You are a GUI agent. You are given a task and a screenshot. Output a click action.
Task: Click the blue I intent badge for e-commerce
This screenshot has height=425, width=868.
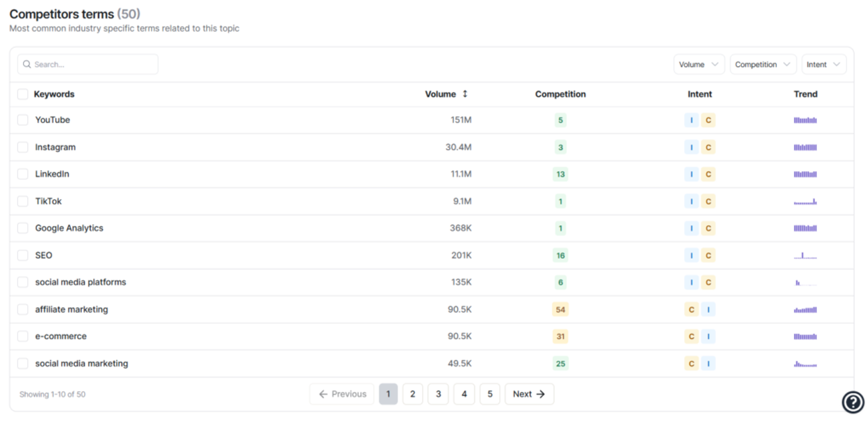click(x=708, y=336)
